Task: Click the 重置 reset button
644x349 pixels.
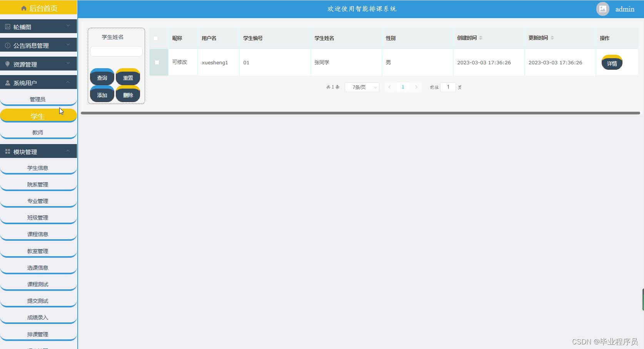Action: click(x=128, y=77)
